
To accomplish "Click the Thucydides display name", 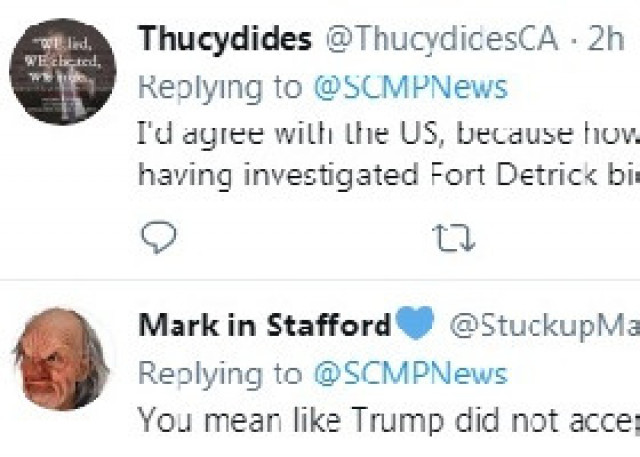I will 225,38.
